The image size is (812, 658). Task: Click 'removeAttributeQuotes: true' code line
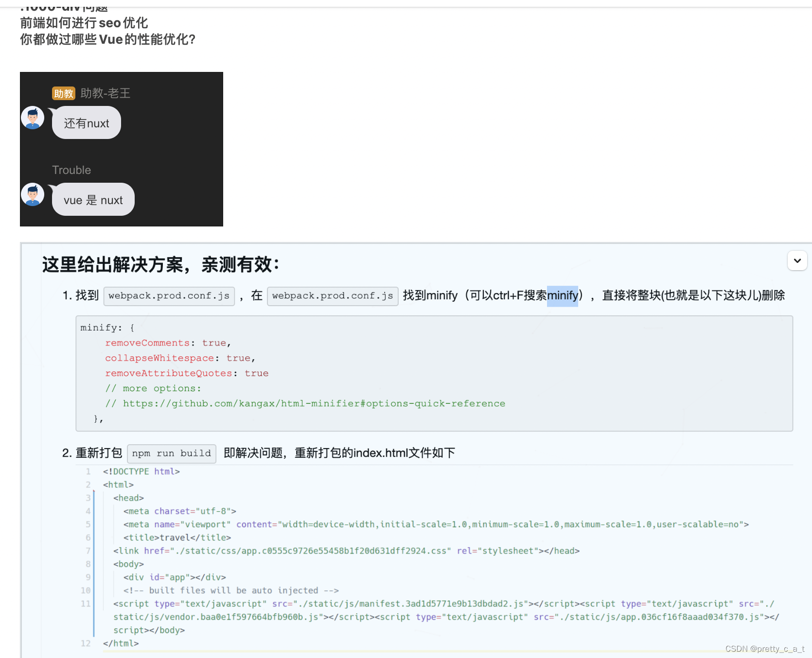187,373
